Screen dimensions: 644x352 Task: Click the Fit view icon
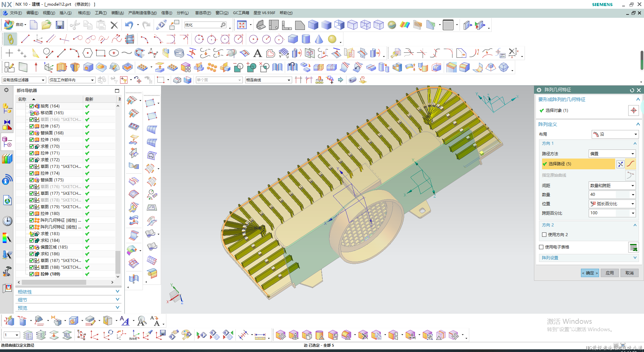click(x=241, y=25)
